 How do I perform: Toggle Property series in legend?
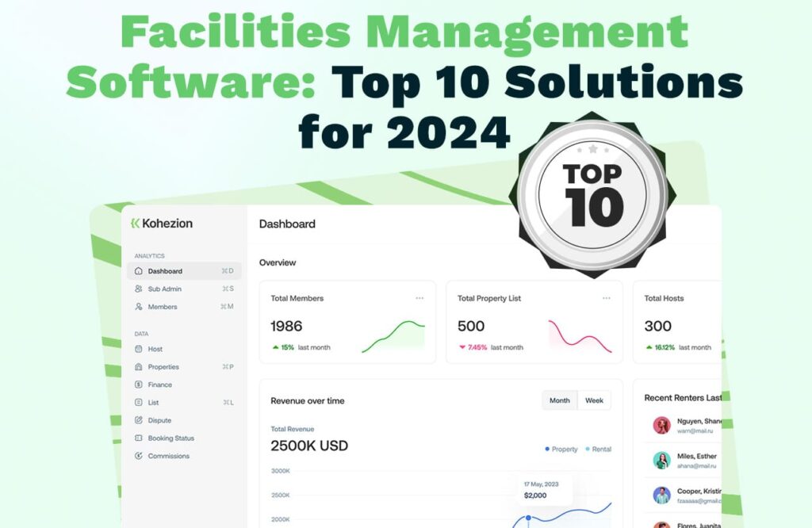point(561,449)
